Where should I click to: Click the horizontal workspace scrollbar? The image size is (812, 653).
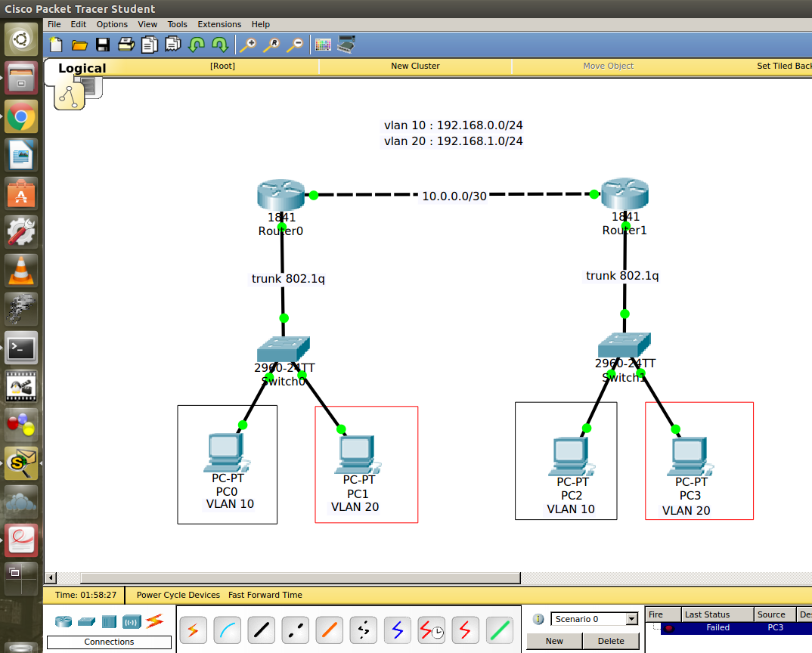(300, 578)
